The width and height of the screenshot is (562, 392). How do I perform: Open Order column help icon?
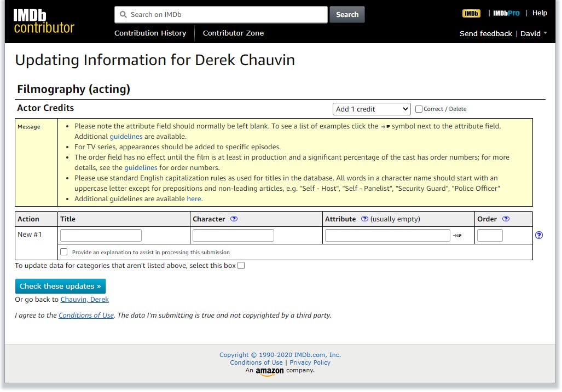(506, 219)
